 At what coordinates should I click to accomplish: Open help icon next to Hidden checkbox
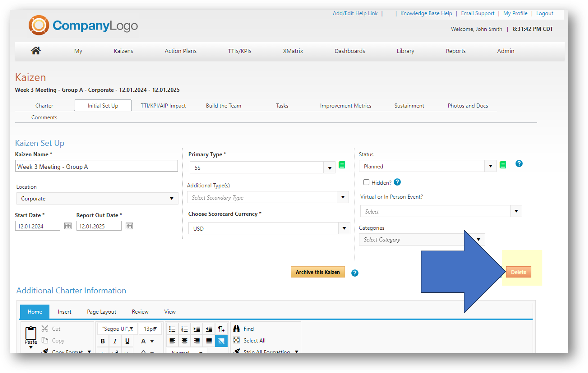[397, 182]
